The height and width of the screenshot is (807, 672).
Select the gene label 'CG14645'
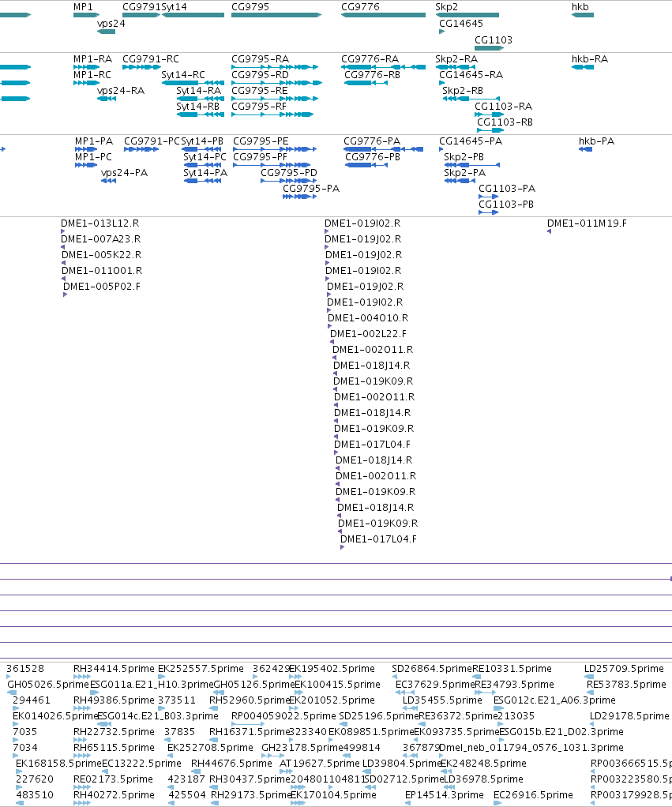(x=461, y=24)
